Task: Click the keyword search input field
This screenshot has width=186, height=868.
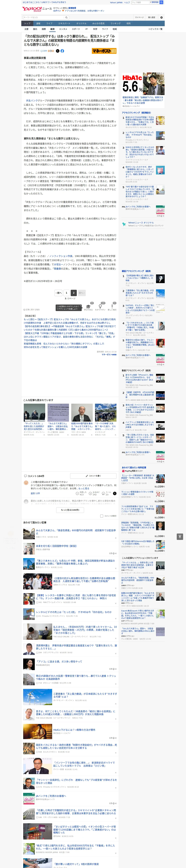Action: pyautogui.click(x=43, y=17)
